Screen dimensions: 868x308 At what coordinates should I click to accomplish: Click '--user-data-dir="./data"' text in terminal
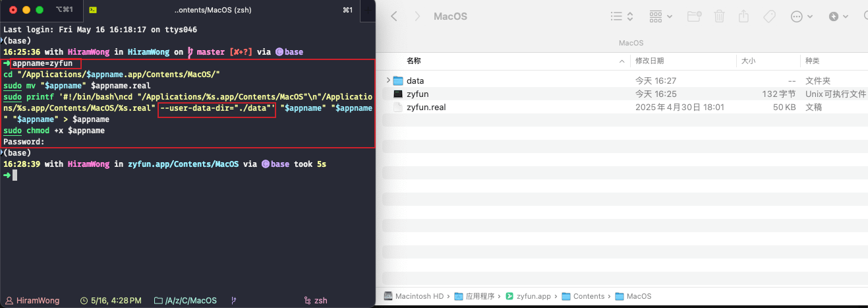[216, 107]
